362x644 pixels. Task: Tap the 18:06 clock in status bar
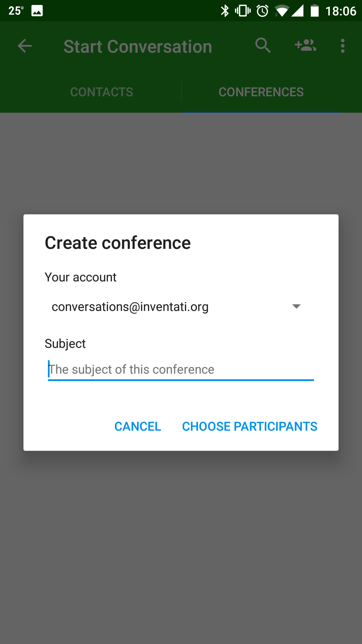coord(341,11)
